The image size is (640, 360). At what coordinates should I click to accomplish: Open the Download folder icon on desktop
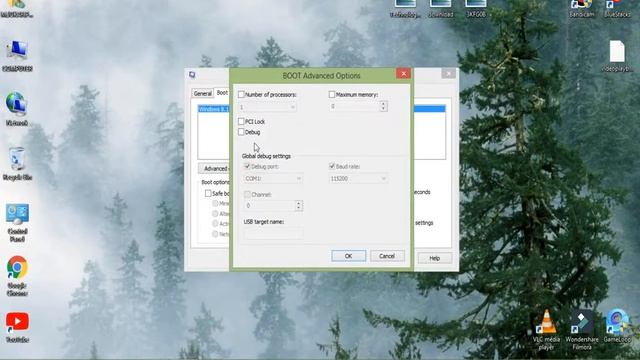coord(441,8)
